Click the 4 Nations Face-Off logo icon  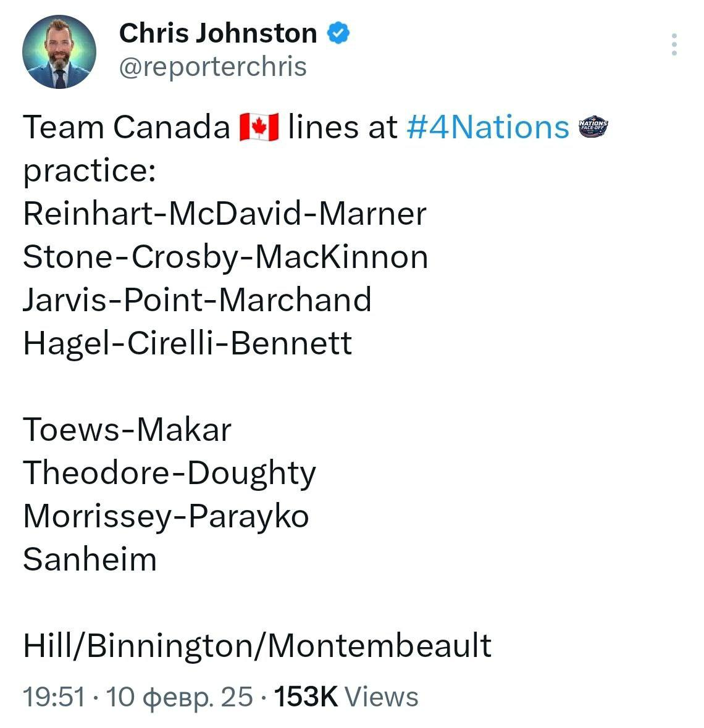tap(593, 128)
